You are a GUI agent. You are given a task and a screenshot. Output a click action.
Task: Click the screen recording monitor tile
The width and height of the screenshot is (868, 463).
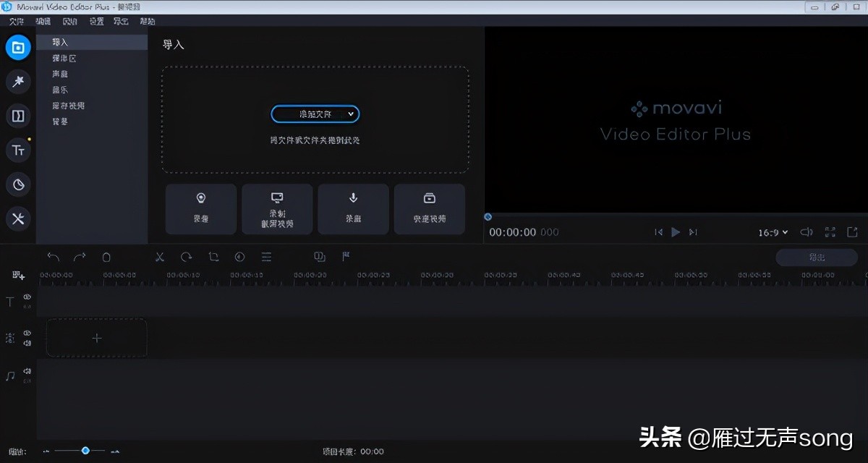(x=277, y=209)
